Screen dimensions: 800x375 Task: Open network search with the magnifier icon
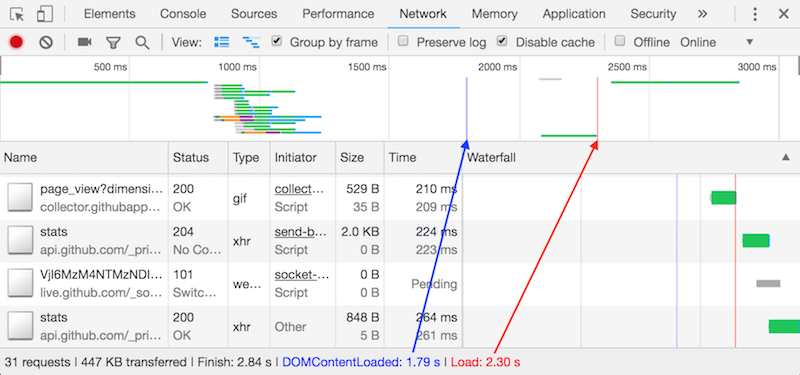pos(142,42)
